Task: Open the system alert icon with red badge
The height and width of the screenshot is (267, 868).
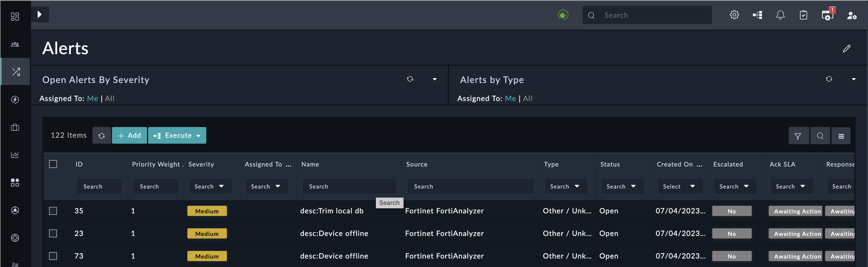Action: click(x=828, y=14)
